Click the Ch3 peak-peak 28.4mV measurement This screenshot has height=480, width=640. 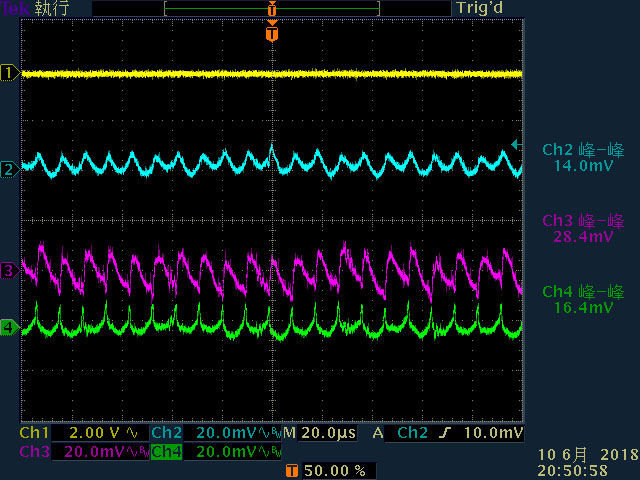583,229
